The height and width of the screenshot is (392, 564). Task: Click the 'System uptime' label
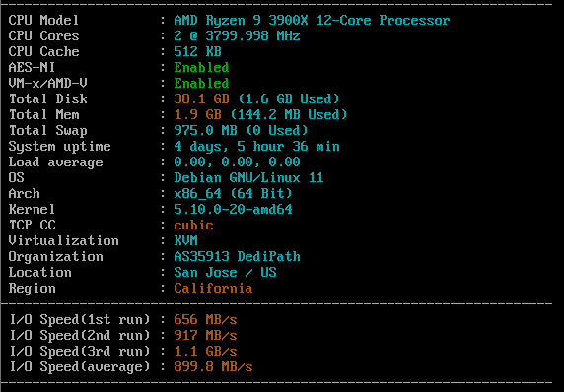click(x=59, y=146)
